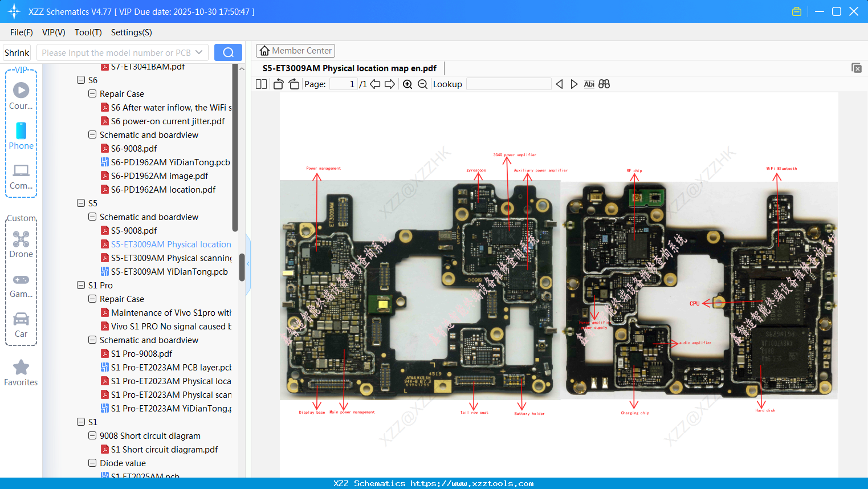
Task: Rotate the page clockwise
Action: pyautogui.click(x=294, y=84)
